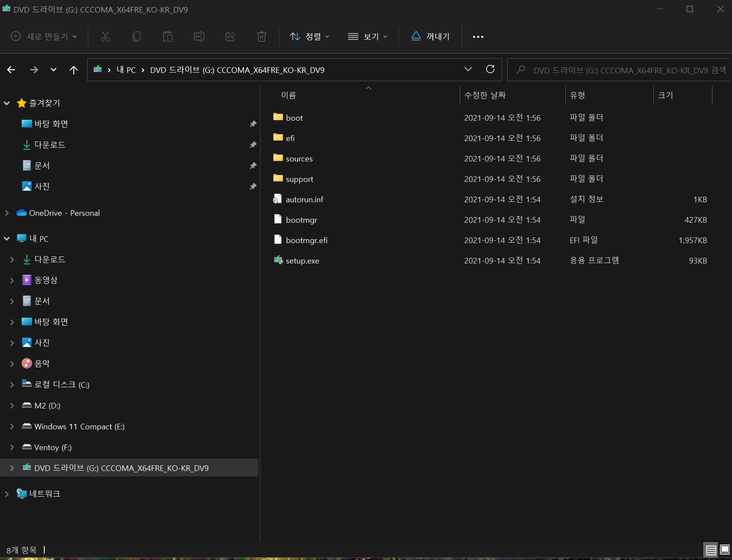The image size is (732, 560).
Task: Select the efi folder
Action: (x=290, y=138)
